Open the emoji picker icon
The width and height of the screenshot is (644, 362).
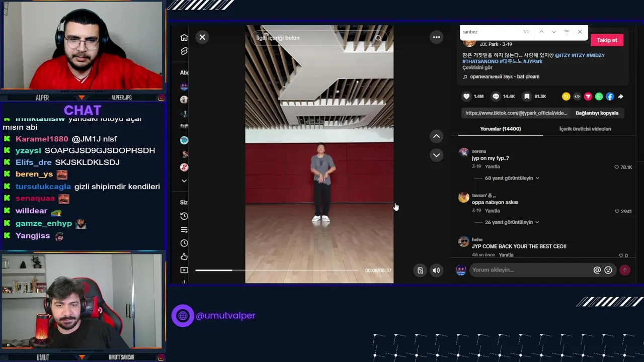pos(608,270)
